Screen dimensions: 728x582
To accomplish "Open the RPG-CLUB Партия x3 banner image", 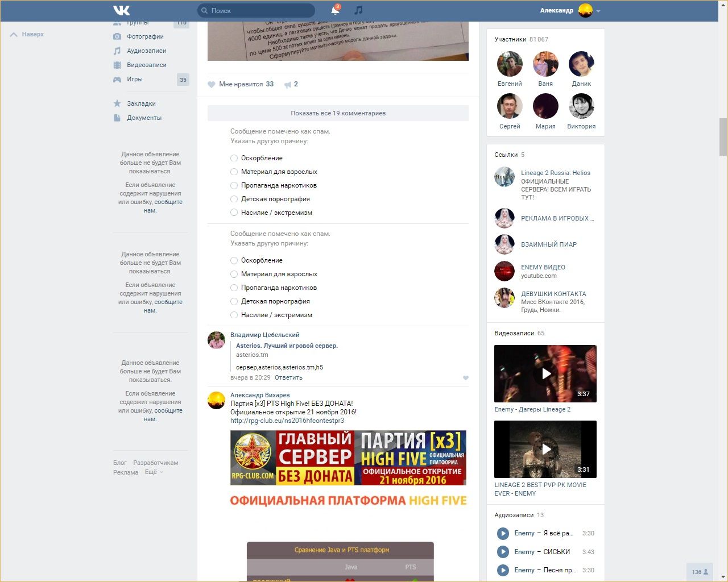I will pyautogui.click(x=348, y=458).
